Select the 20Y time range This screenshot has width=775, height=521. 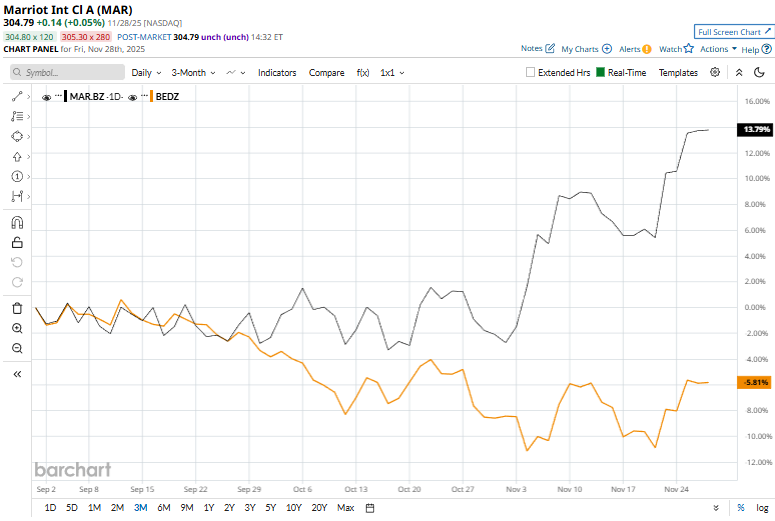pos(319,508)
